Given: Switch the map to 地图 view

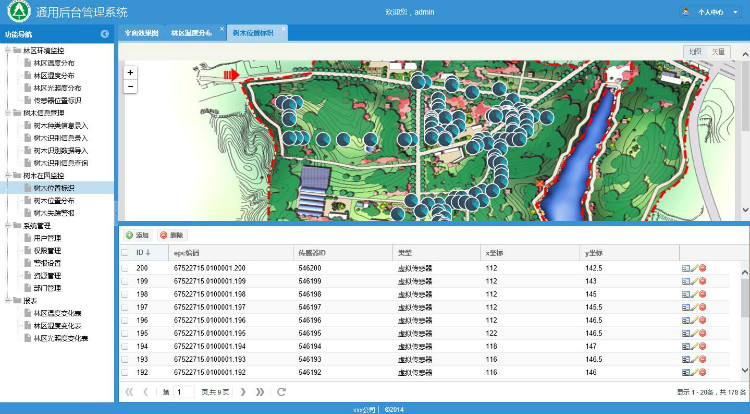Looking at the screenshot, I should [695, 52].
